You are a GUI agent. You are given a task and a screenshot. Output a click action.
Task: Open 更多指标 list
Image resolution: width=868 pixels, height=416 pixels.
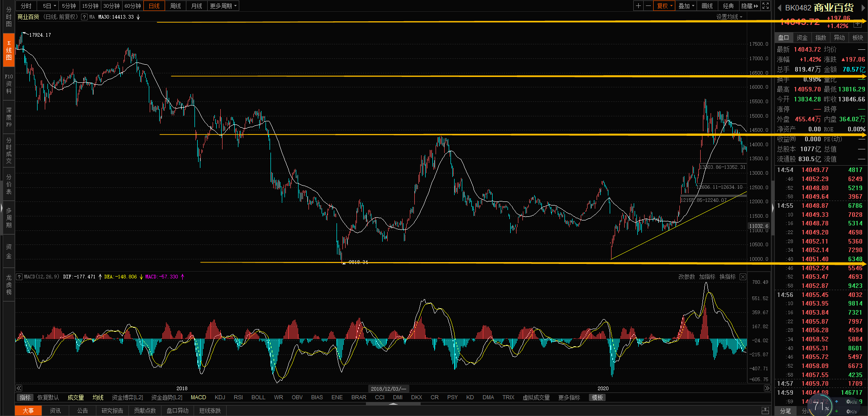click(569, 397)
